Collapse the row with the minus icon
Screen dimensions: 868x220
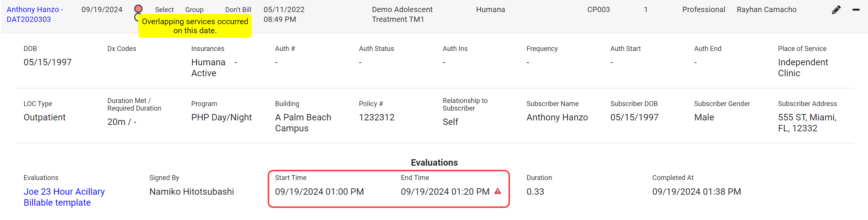[856, 10]
